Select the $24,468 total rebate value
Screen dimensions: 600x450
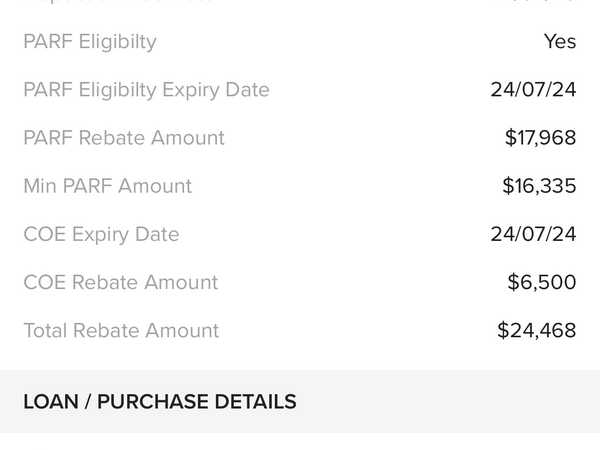coord(536,330)
